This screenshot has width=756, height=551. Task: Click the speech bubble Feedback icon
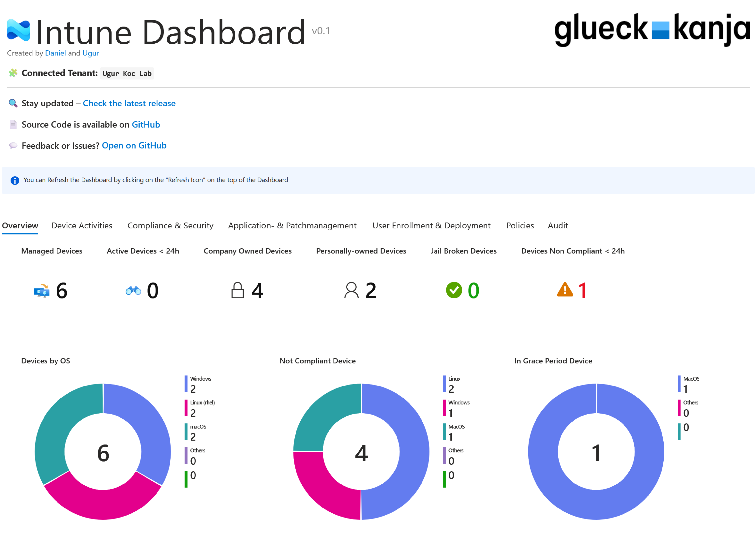(x=13, y=146)
